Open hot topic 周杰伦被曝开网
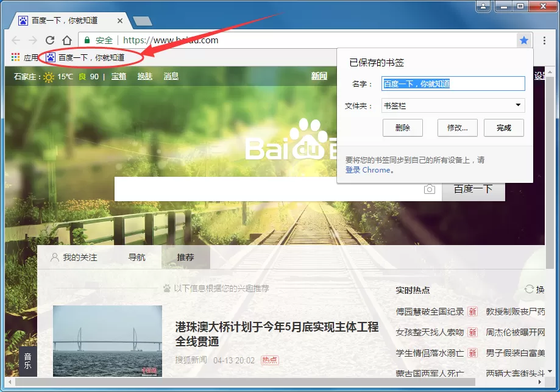 (x=516, y=332)
